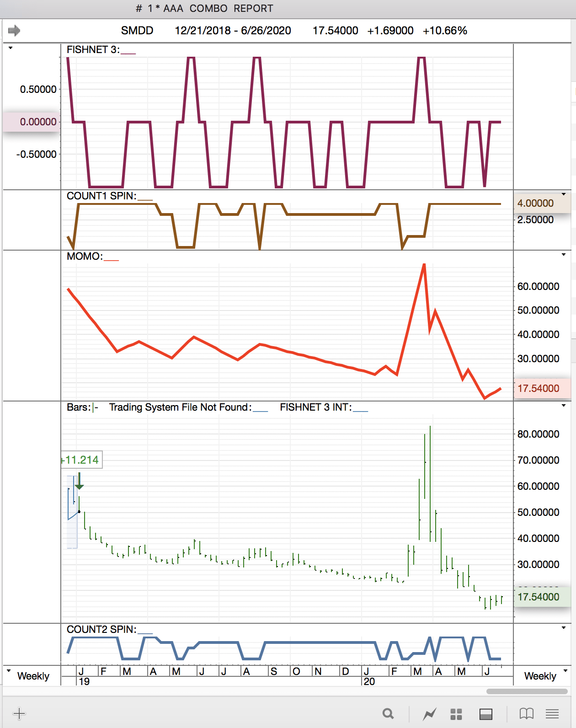Open COUNT1 SPIN pane right dropdown arrow

click(x=564, y=194)
